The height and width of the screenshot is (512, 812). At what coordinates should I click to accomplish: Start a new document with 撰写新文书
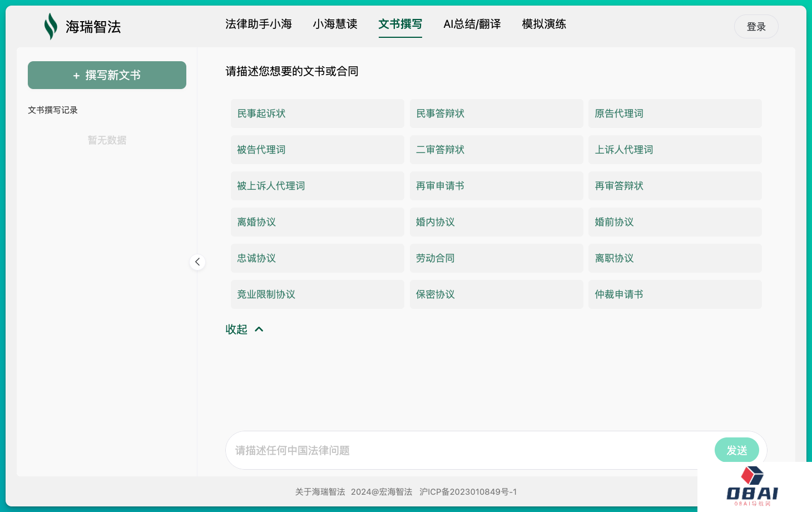[x=107, y=75]
